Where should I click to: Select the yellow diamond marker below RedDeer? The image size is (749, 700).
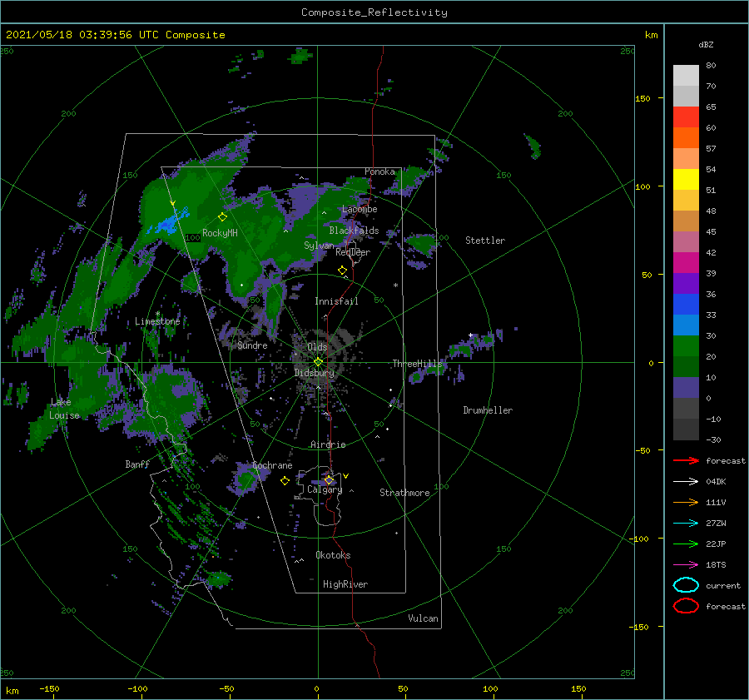point(343,271)
